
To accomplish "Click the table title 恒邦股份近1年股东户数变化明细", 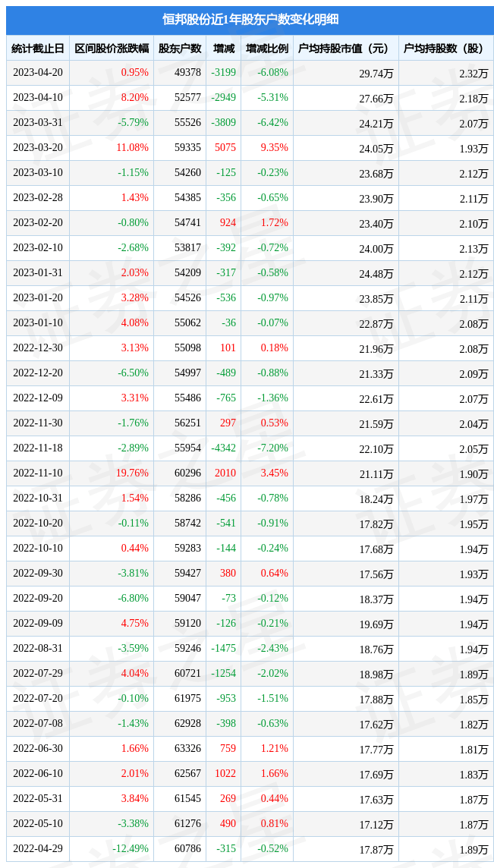I will click(250, 20).
